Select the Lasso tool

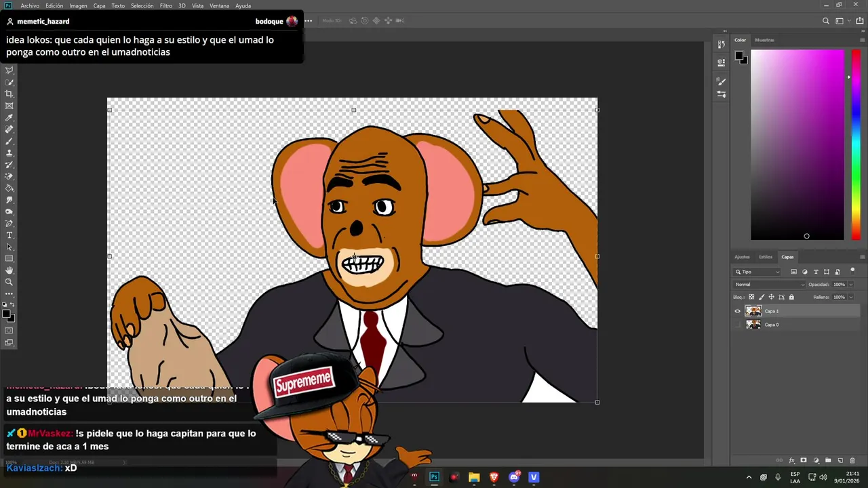pyautogui.click(x=9, y=70)
